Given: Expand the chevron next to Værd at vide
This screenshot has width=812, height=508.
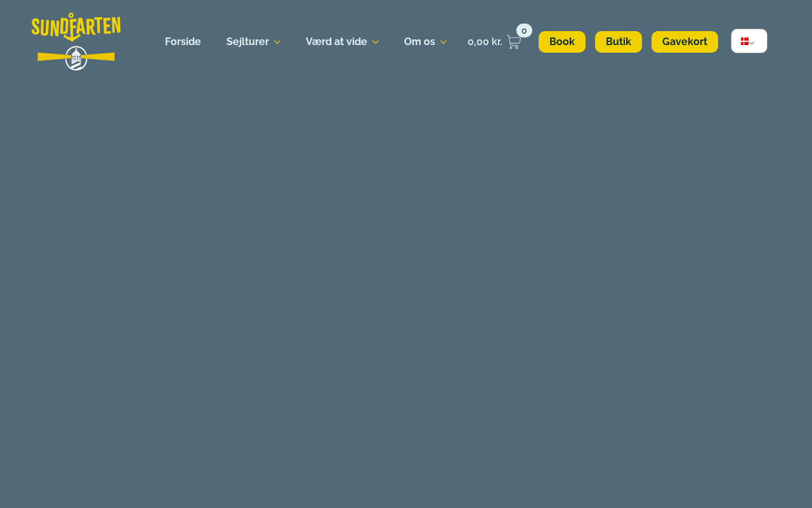Looking at the screenshot, I should 376,42.
